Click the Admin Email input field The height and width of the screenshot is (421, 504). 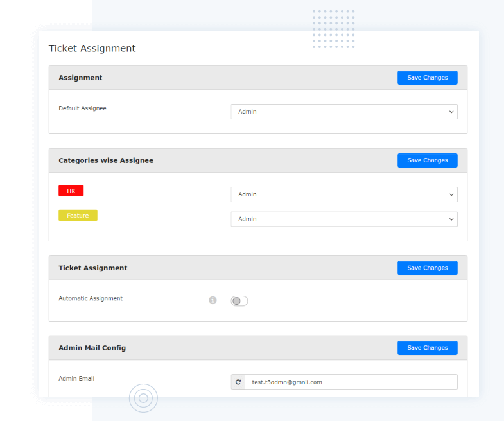tap(351, 382)
